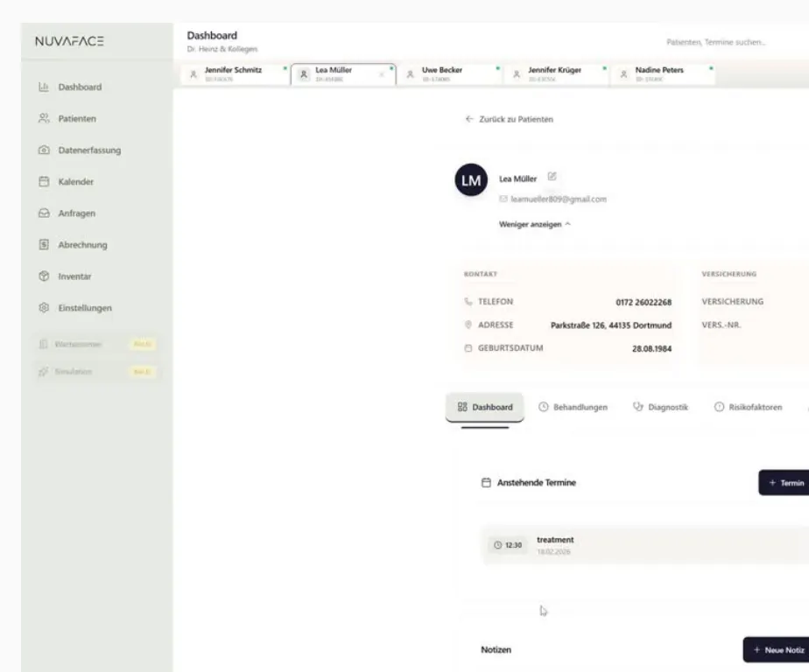Click the Risikofaktoren warning icon

[x=719, y=407]
